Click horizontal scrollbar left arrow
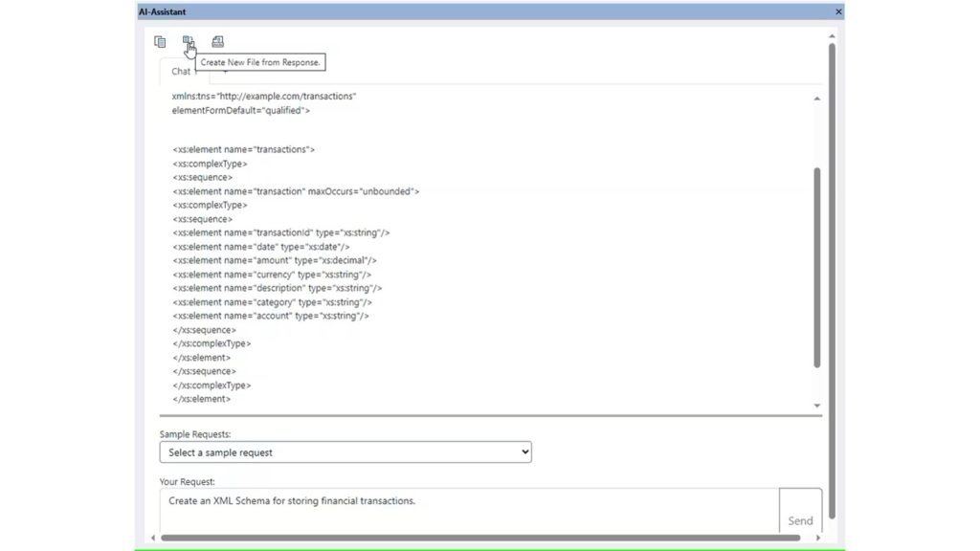This screenshot has width=980, height=551. tap(153, 538)
